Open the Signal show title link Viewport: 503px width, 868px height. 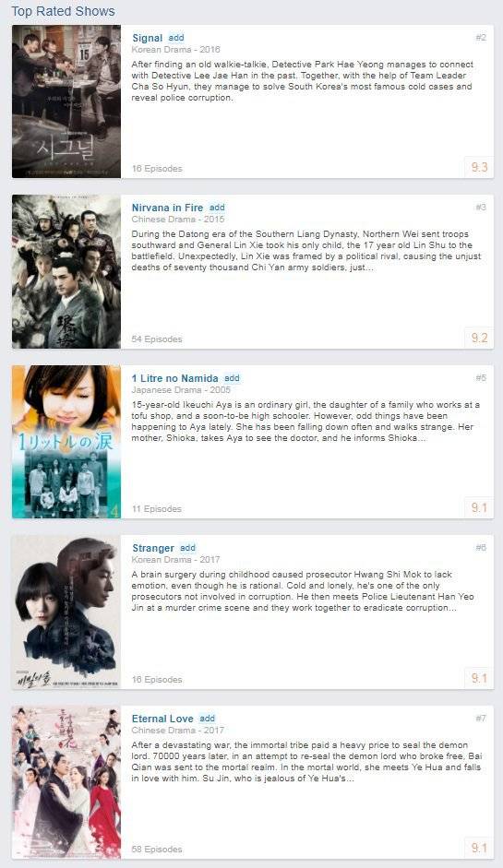coord(147,38)
